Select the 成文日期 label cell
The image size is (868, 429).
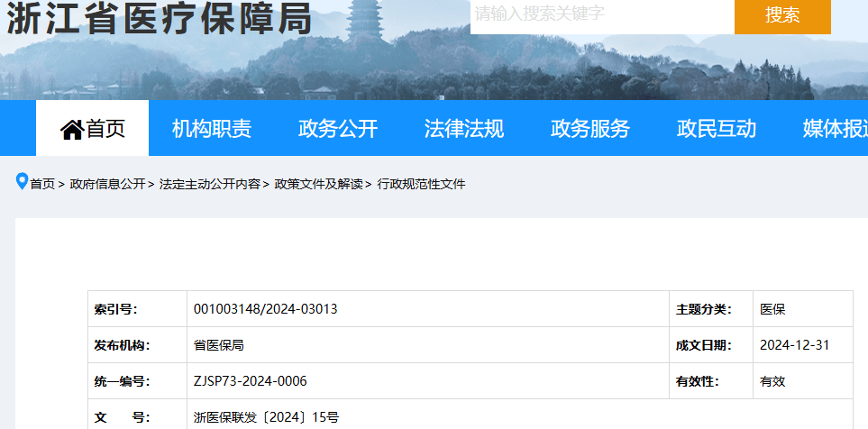tap(711, 345)
